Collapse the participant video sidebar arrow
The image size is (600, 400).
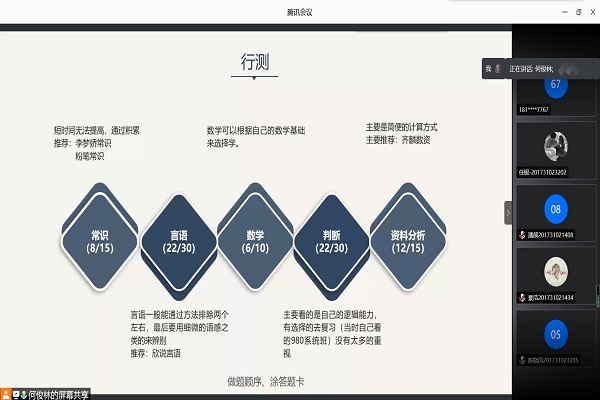click(507, 213)
